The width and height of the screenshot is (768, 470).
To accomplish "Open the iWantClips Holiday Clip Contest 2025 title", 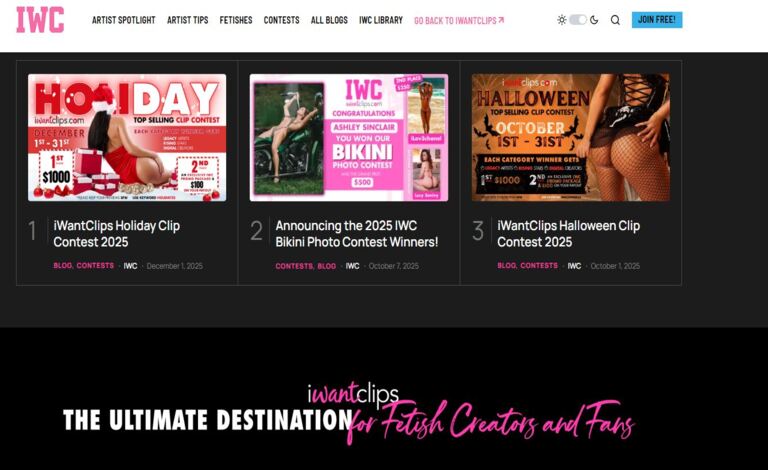I will pos(117,234).
